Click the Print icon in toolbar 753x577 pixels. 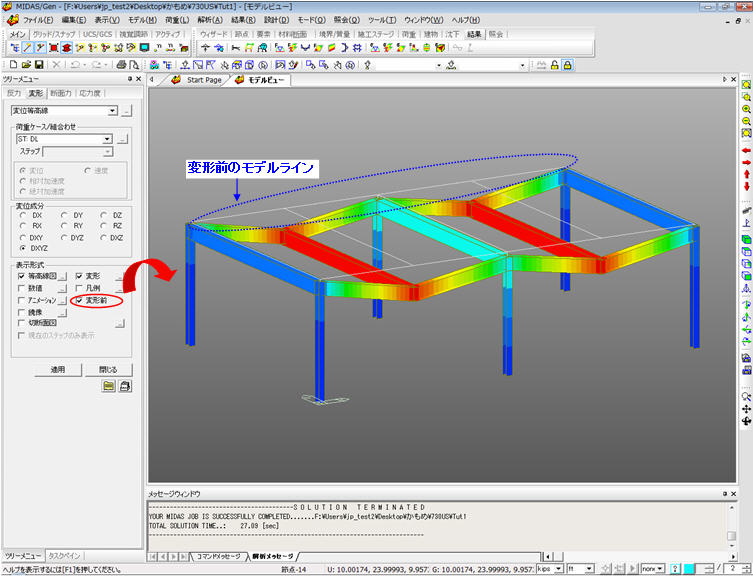(x=121, y=65)
